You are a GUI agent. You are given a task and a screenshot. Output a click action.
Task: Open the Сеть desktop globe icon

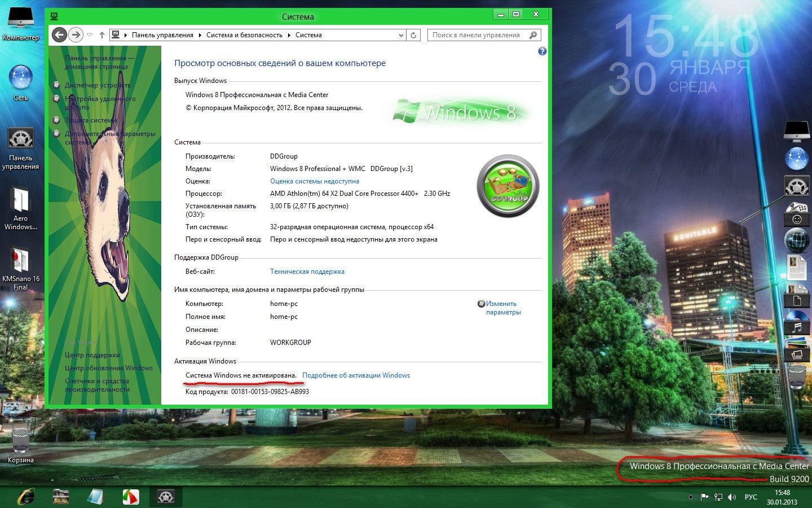click(20, 79)
